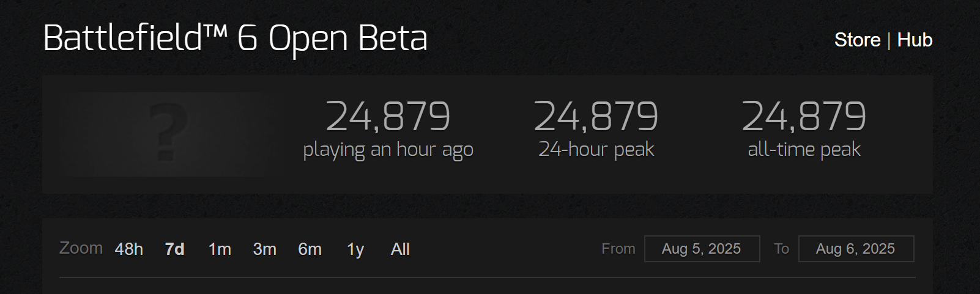Click the Battlefield 6 Open Beta title
980x294 pixels.
pos(235,38)
